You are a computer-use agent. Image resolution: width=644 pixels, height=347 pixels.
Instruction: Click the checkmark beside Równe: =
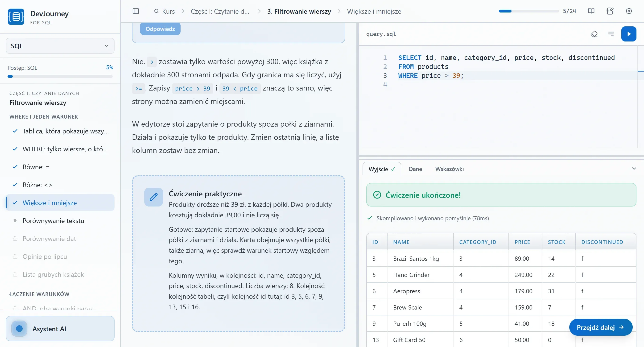pos(15,167)
